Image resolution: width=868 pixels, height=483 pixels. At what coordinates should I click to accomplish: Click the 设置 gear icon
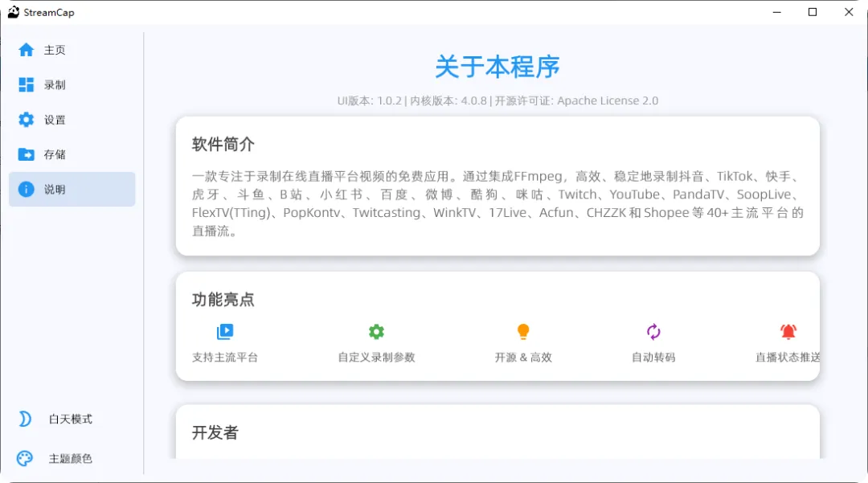pyautogui.click(x=26, y=120)
